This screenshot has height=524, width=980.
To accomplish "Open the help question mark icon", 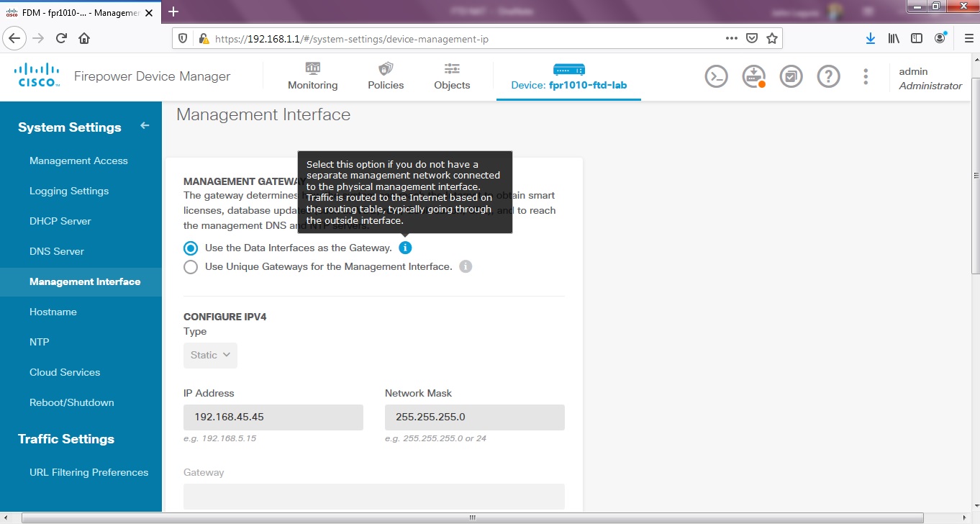I will click(x=828, y=76).
